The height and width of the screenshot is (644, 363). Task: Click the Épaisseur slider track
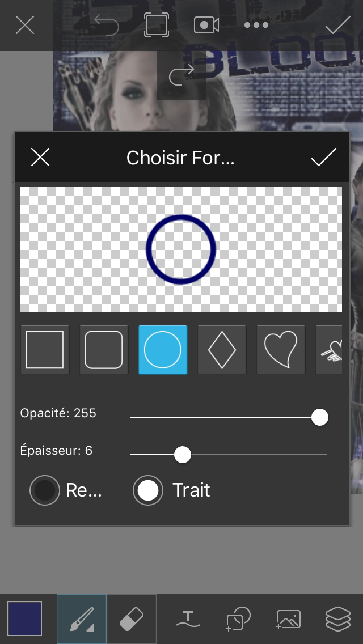[x=229, y=455]
